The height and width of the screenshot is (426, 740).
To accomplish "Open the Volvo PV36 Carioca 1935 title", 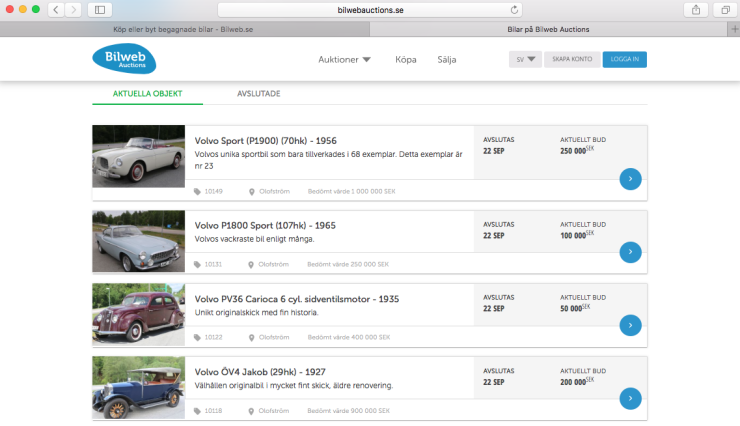I will 297,299.
